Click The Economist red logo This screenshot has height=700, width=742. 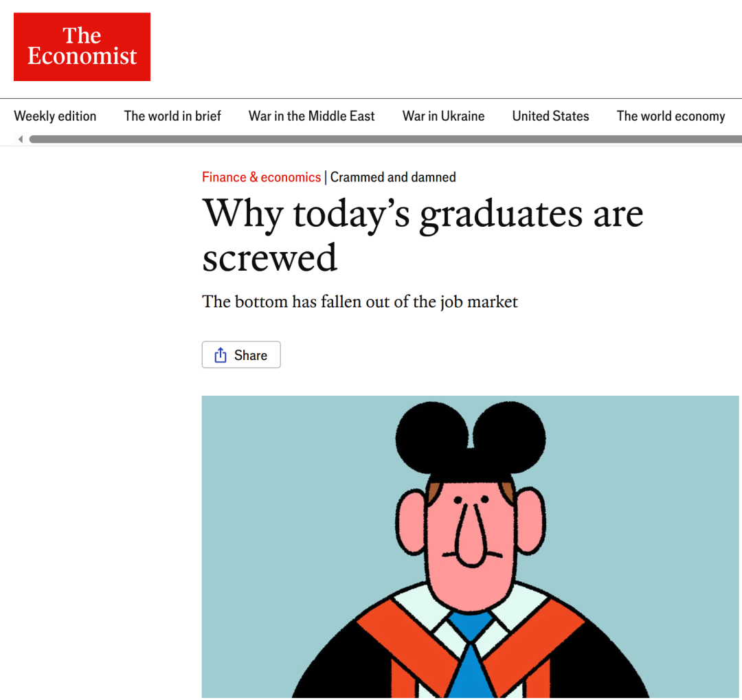coord(82,47)
